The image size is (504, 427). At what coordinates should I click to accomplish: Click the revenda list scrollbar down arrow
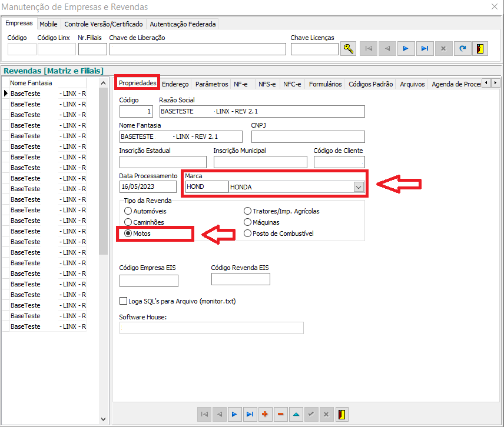103,419
